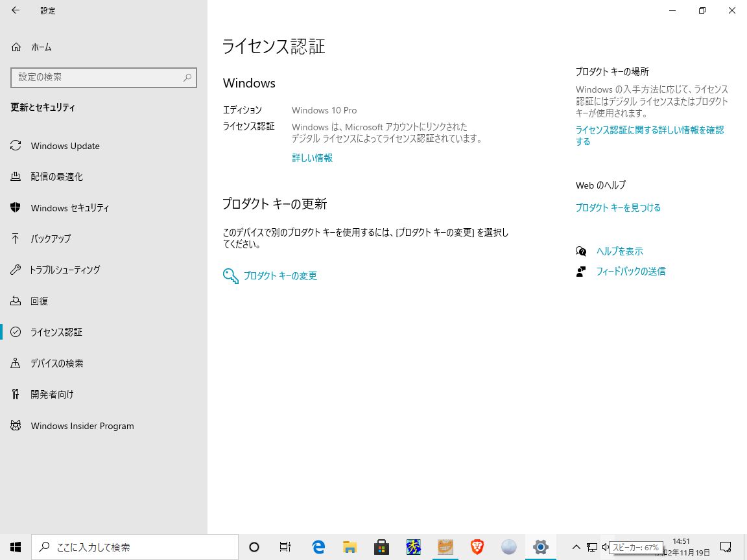
Task: Open 開発者向け settings in sidebar
Action: [53, 394]
